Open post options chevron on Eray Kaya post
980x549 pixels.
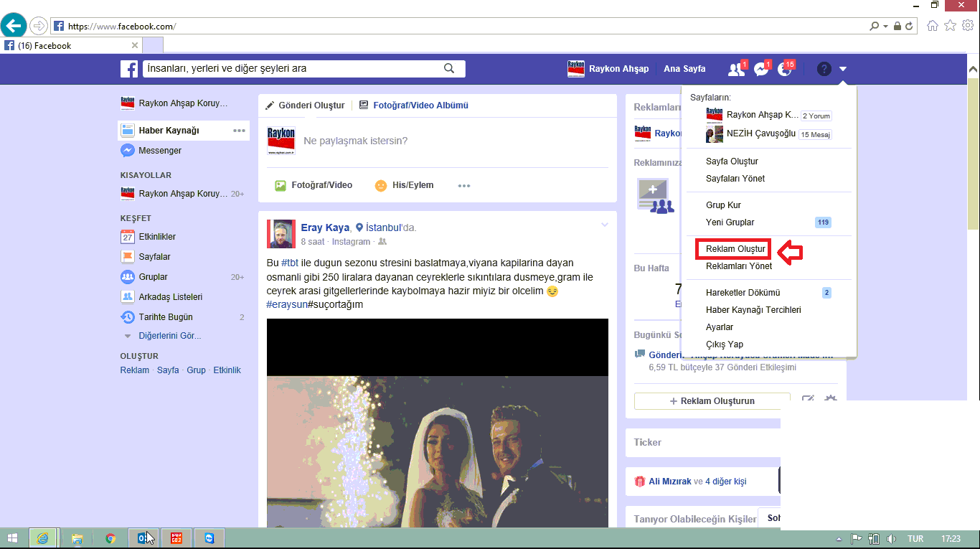coord(604,225)
